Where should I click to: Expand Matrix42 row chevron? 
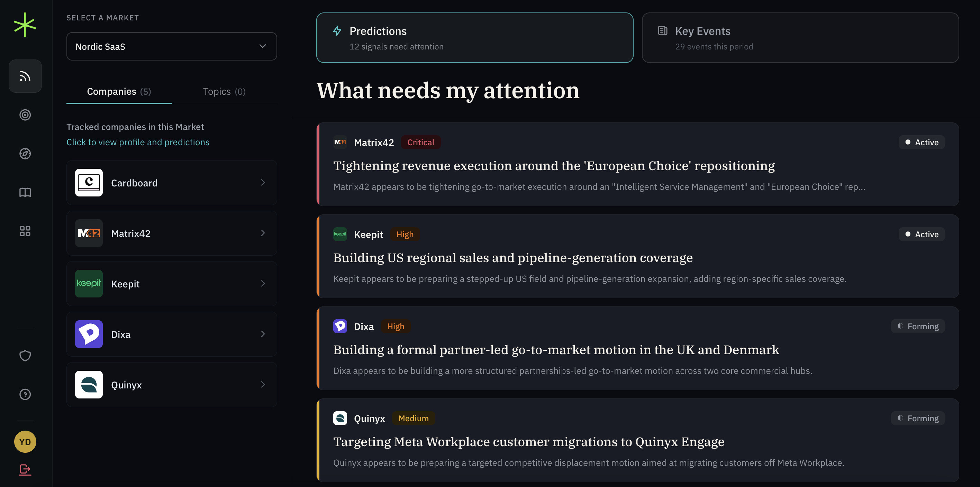(x=263, y=233)
